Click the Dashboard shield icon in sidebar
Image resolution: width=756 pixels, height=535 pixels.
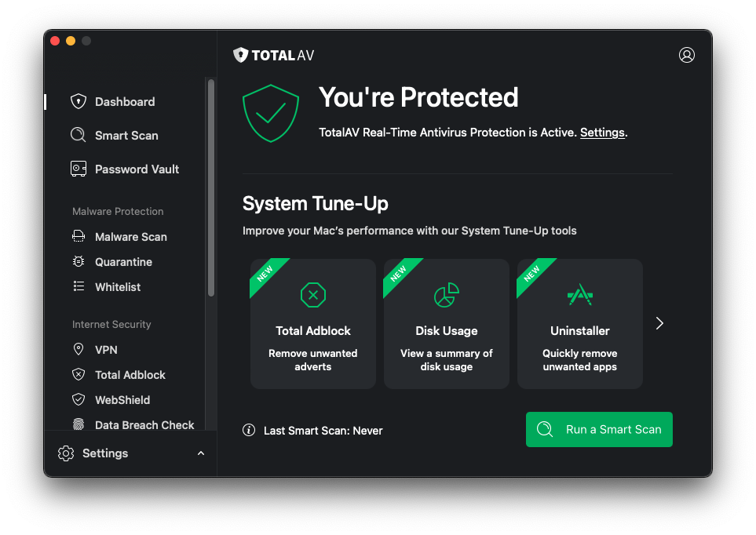[x=79, y=102]
